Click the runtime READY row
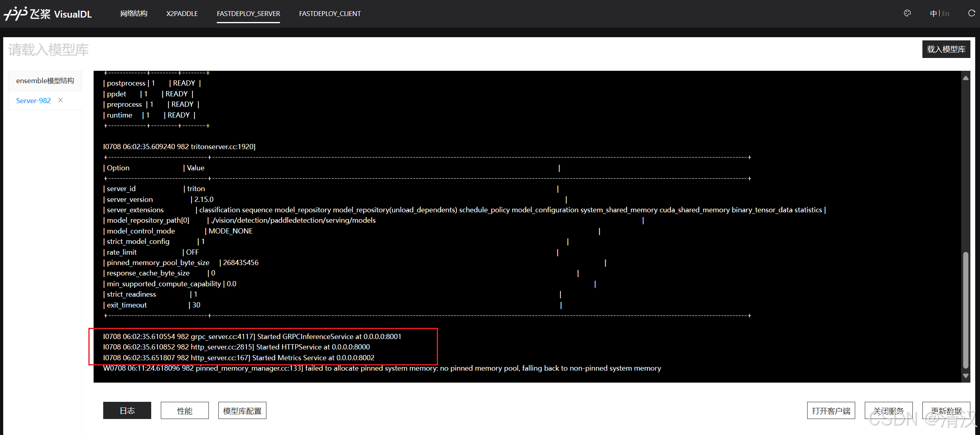 click(149, 115)
